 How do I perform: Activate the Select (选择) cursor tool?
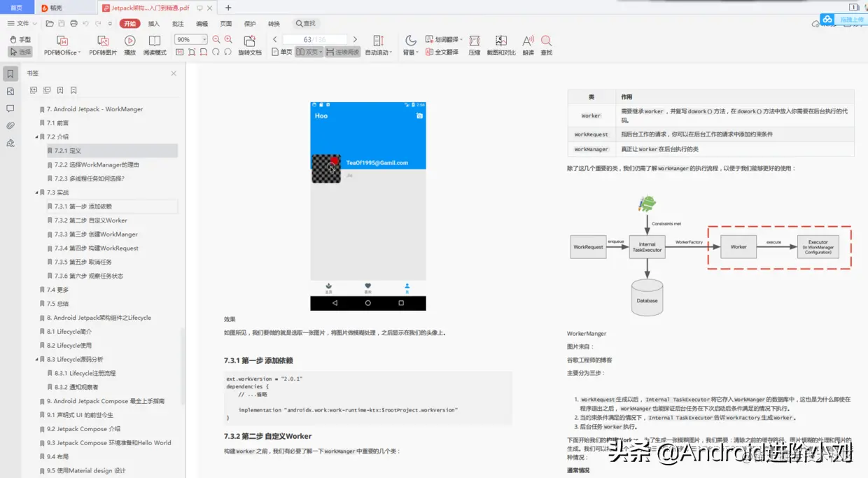20,52
